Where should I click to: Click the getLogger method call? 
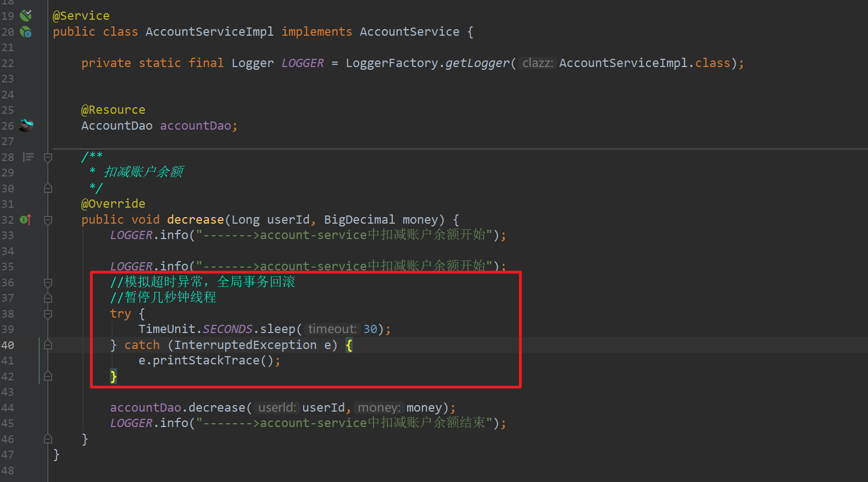[x=477, y=63]
